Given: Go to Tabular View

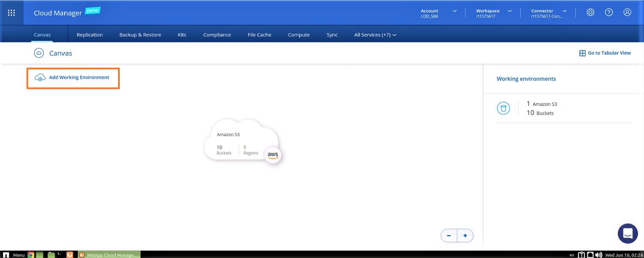Looking at the screenshot, I should 605,53.
